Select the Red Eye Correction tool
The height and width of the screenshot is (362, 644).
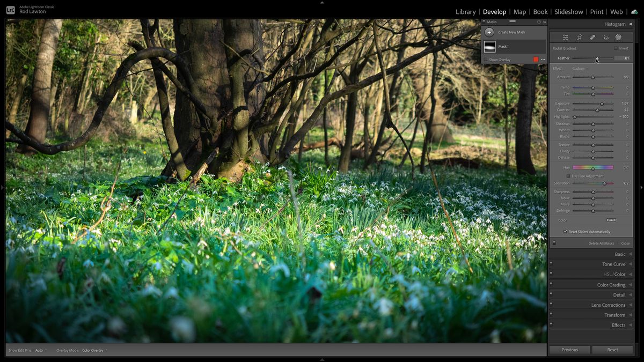(x=606, y=37)
